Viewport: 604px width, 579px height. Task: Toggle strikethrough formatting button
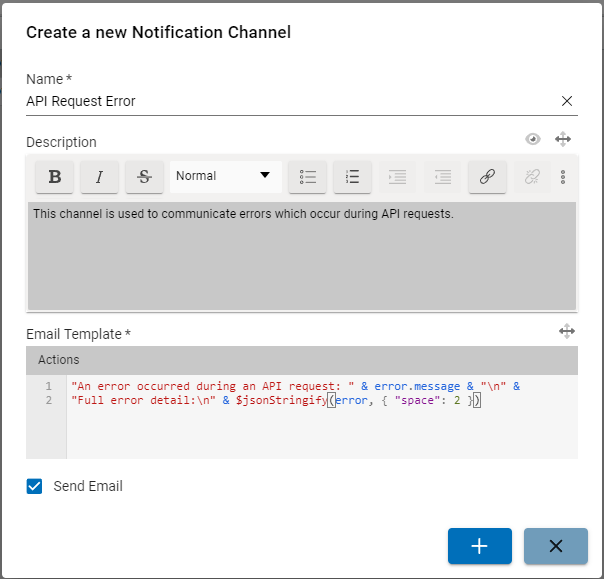click(144, 177)
